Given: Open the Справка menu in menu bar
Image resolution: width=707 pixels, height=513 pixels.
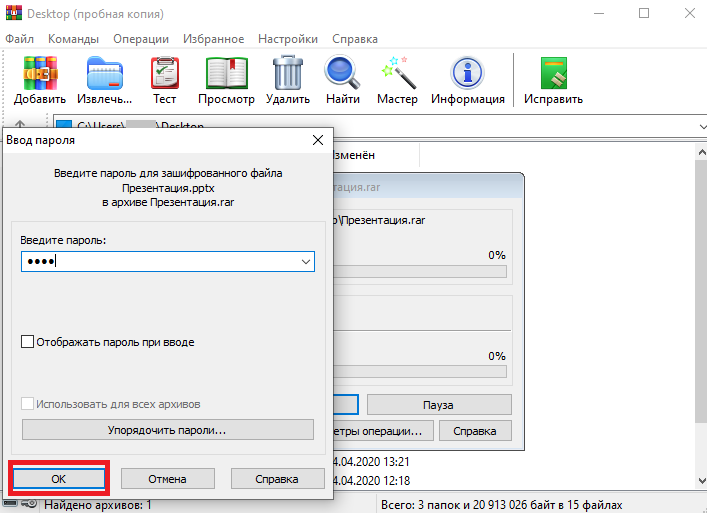Looking at the screenshot, I should pyautogui.click(x=355, y=39).
